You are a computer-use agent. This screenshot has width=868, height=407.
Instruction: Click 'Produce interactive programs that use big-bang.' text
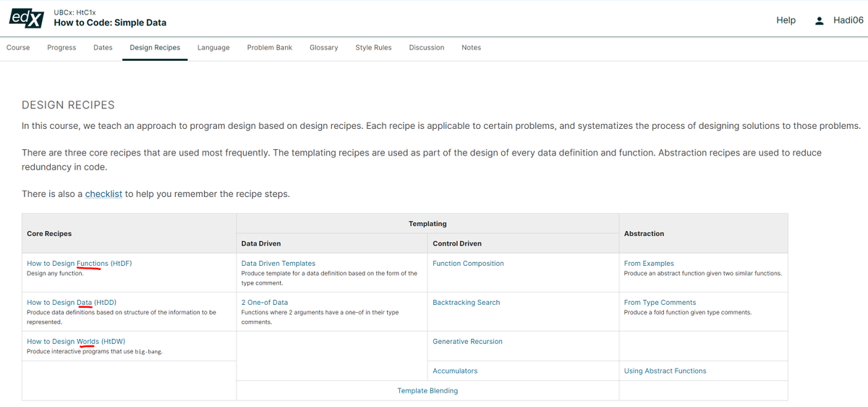[x=95, y=352]
